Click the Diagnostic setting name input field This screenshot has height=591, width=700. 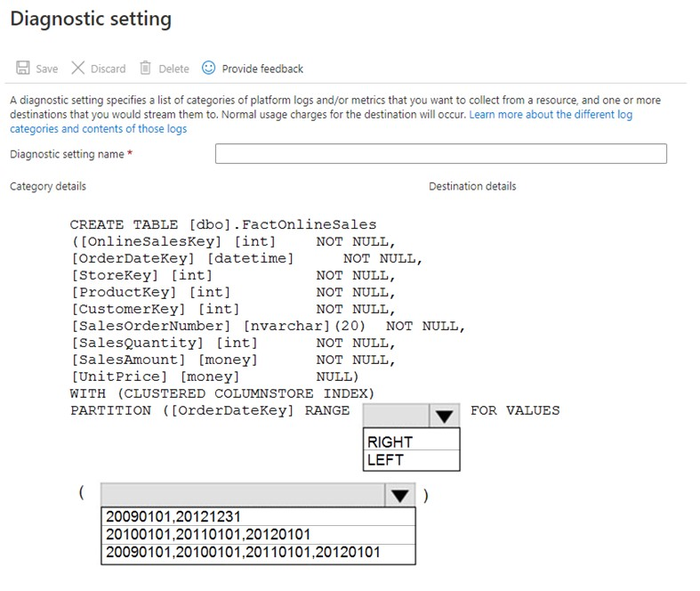pyautogui.click(x=440, y=154)
